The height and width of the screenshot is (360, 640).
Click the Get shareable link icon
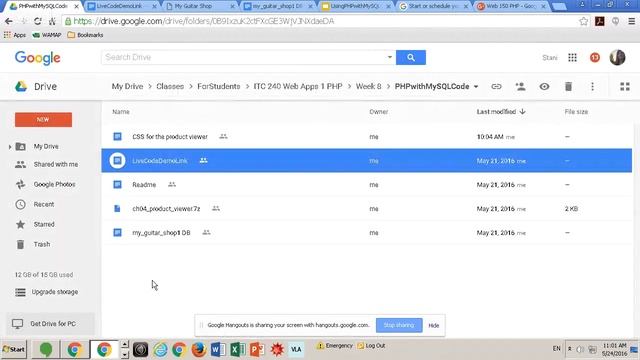click(x=496, y=87)
